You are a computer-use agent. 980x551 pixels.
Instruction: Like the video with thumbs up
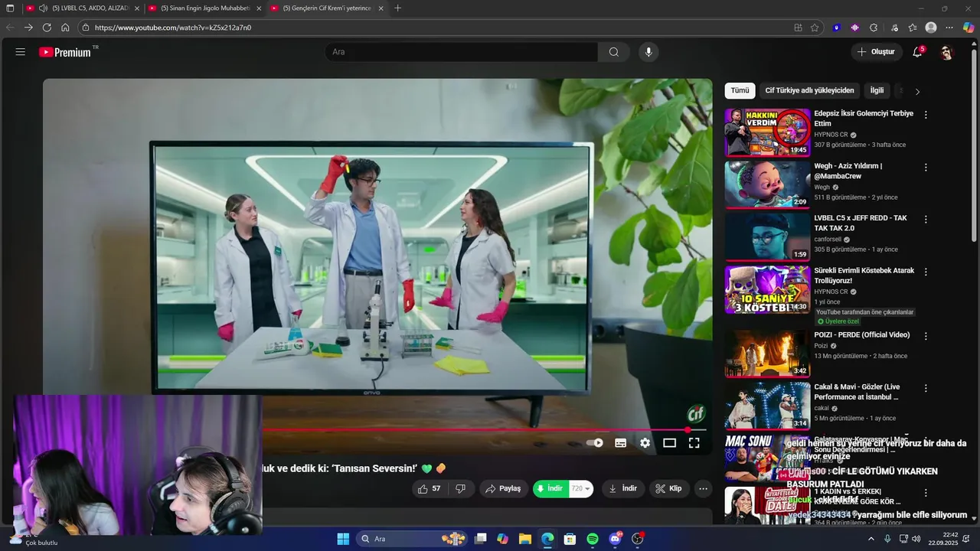[x=429, y=488]
